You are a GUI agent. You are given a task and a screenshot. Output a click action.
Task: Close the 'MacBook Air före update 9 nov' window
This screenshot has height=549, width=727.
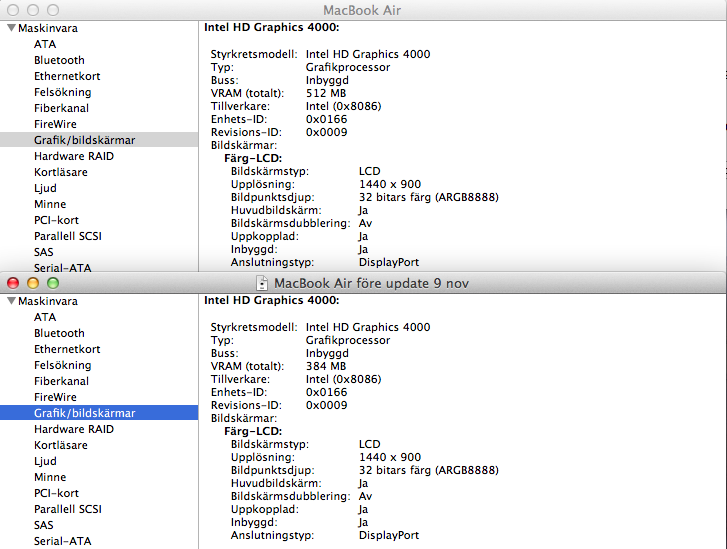(13, 283)
